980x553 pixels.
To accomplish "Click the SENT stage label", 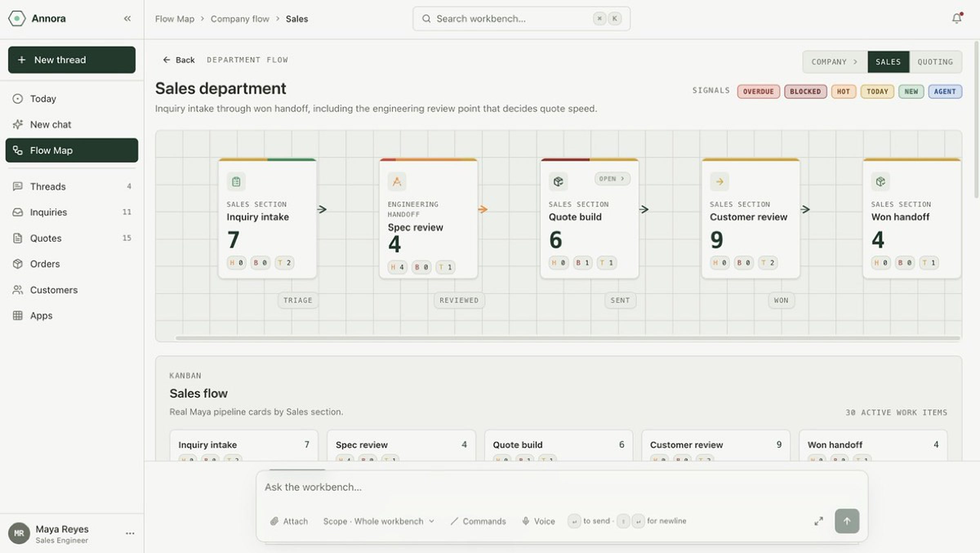I will tap(620, 300).
